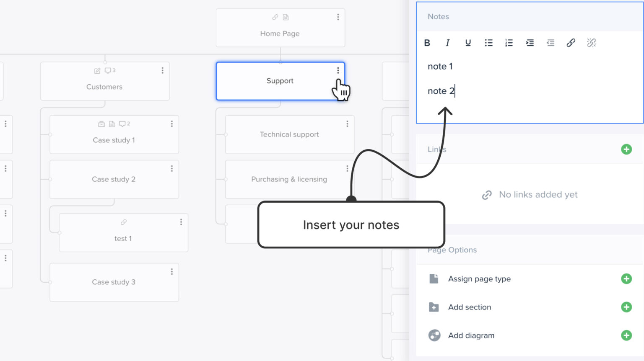
Task: Remove a hyperlink with the unlink icon
Action: (591, 42)
